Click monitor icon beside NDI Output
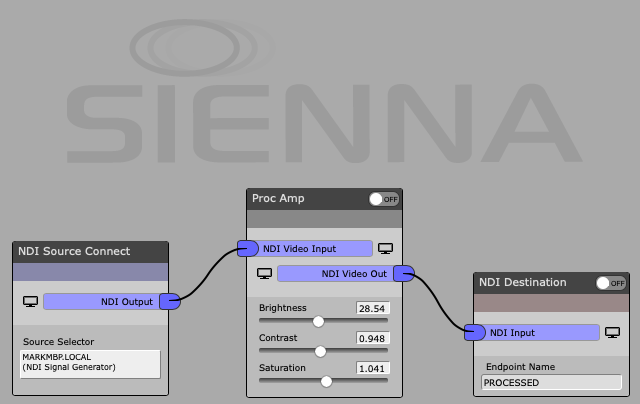 pyautogui.click(x=31, y=302)
